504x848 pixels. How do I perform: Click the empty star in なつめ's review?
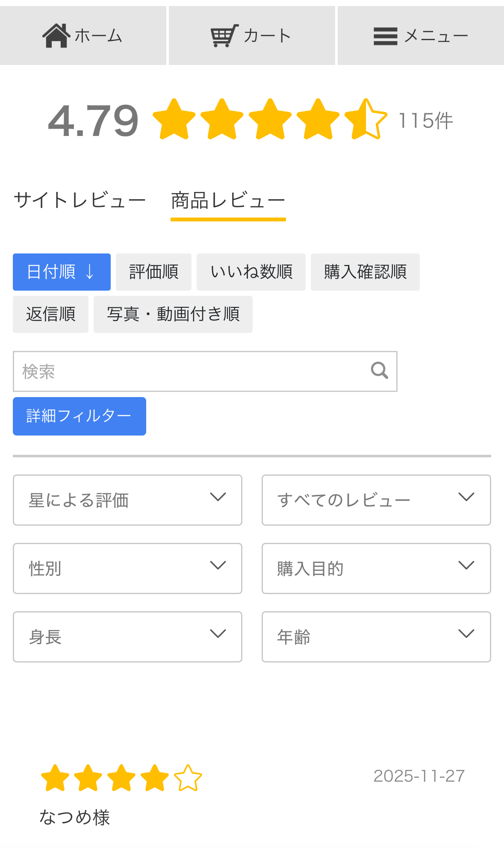(x=188, y=778)
